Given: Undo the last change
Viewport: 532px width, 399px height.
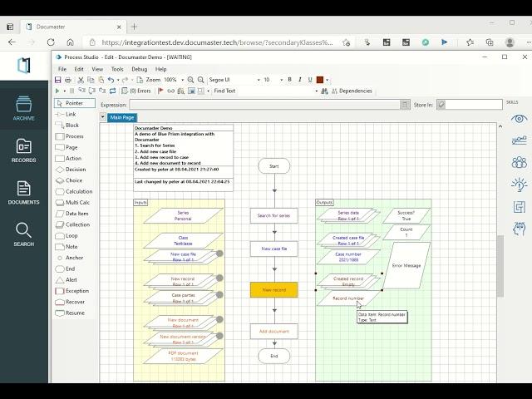Looking at the screenshot, I should [111, 80].
